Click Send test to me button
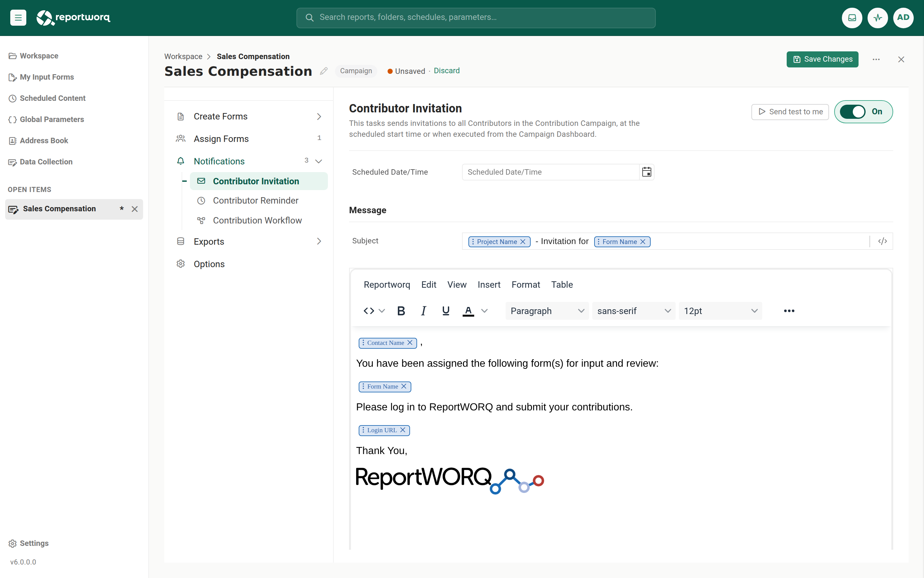924x578 pixels. pyautogui.click(x=790, y=112)
